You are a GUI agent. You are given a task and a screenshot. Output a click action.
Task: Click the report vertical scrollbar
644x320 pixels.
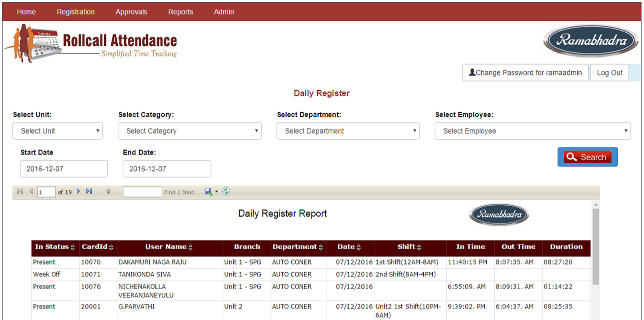pyautogui.click(x=596, y=246)
